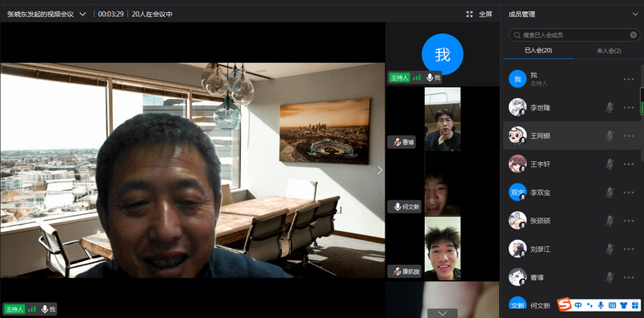The image size is (644, 318).
Task: Expand the meeting title dropdown 张晓东发起的视频会议
Action: point(82,14)
